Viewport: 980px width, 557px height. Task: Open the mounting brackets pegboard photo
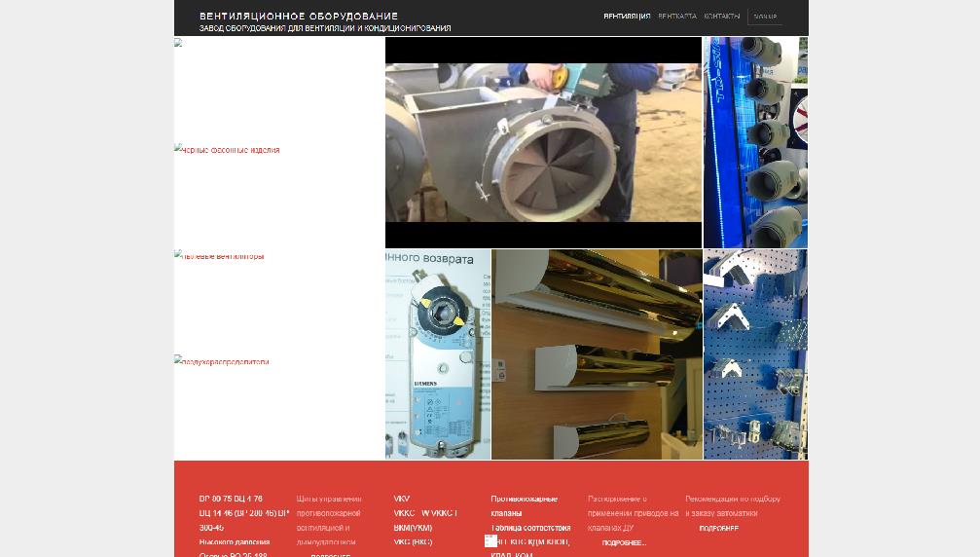(x=755, y=354)
